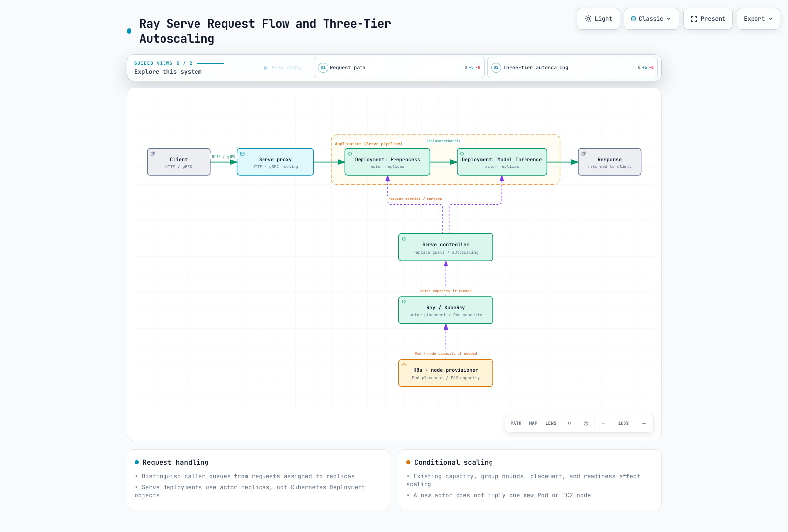Click the Pod / node capacity if needed label

tap(446, 354)
